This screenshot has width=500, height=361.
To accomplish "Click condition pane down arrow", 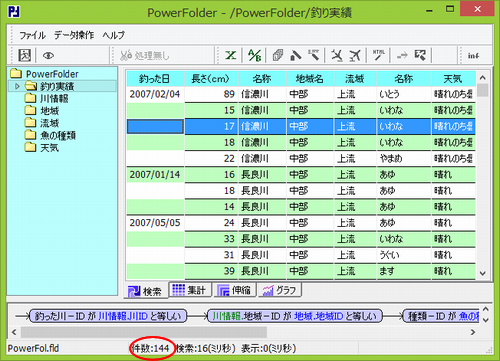I will 486,320.
